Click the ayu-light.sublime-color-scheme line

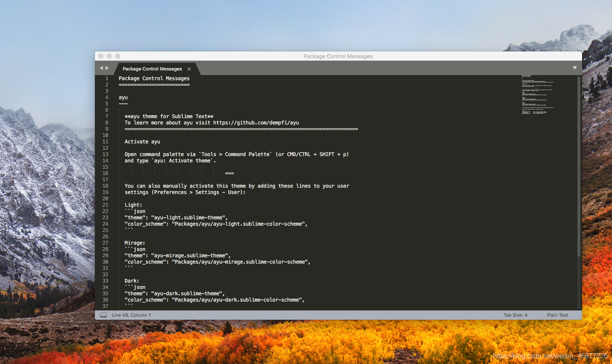click(216, 224)
